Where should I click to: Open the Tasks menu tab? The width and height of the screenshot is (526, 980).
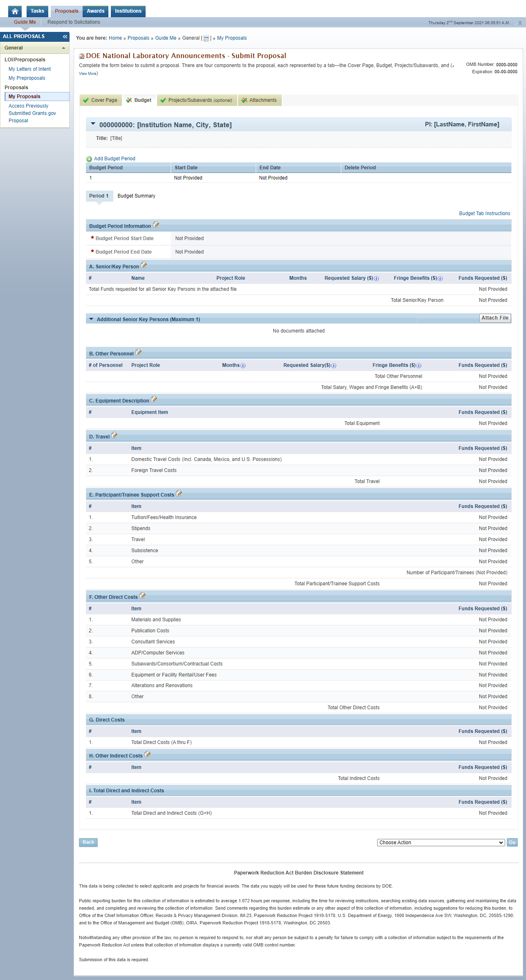(x=37, y=11)
